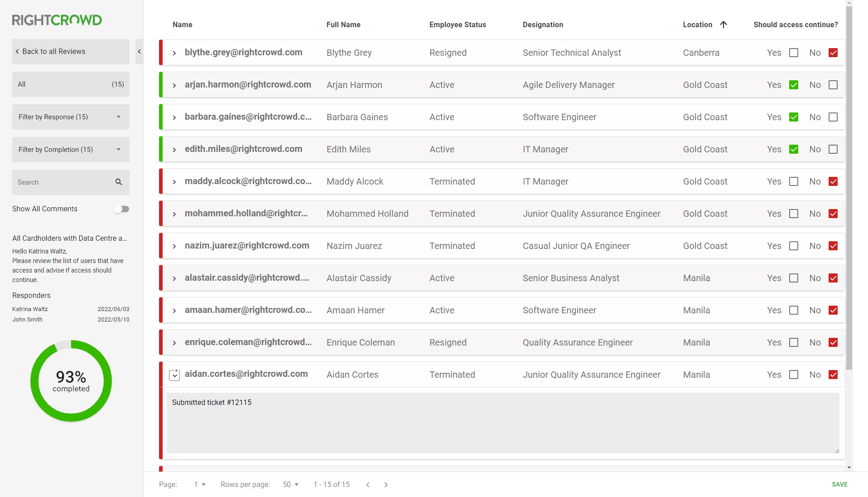Click the RightCrowd logo
Viewport: 868px width, 497px height.
57,19
